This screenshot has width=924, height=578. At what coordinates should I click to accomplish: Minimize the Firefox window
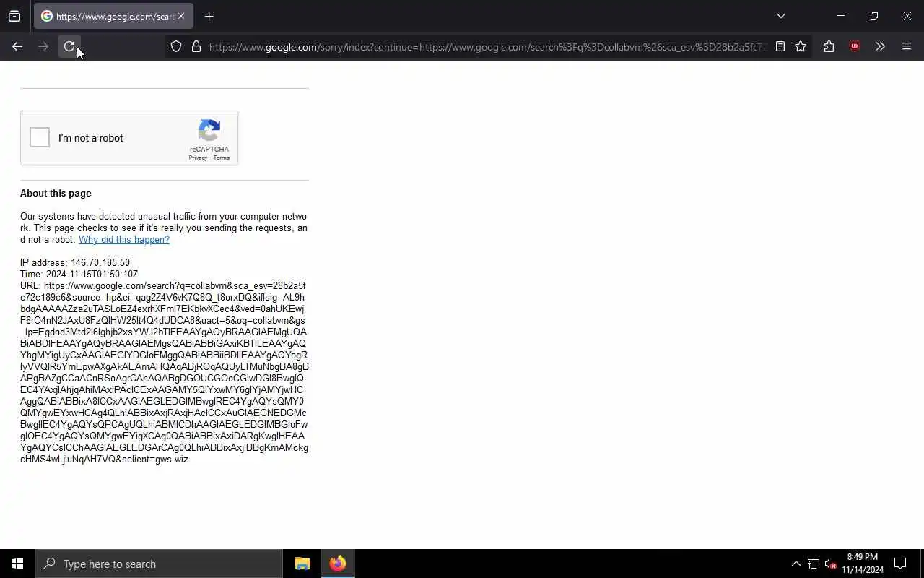[x=841, y=16]
